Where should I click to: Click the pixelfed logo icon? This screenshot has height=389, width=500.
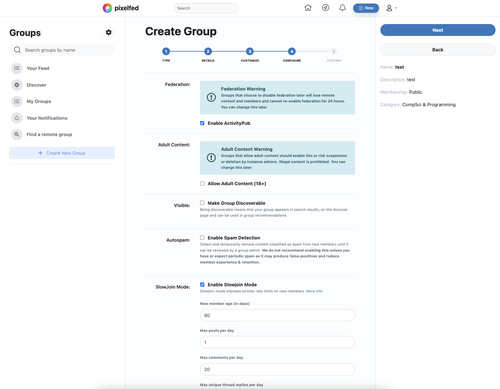tap(107, 8)
